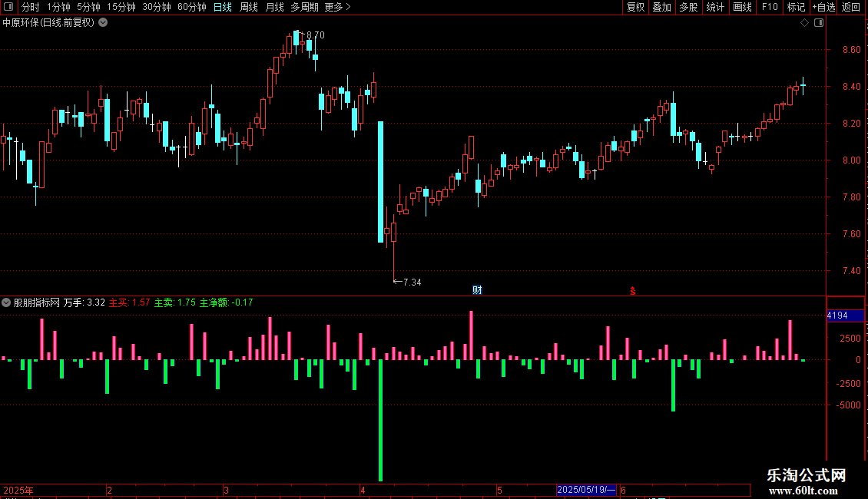The width and height of the screenshot is (868, 499).
Task: Click the 万手: 3.32 indicator value
Action: tap(84, 302)
